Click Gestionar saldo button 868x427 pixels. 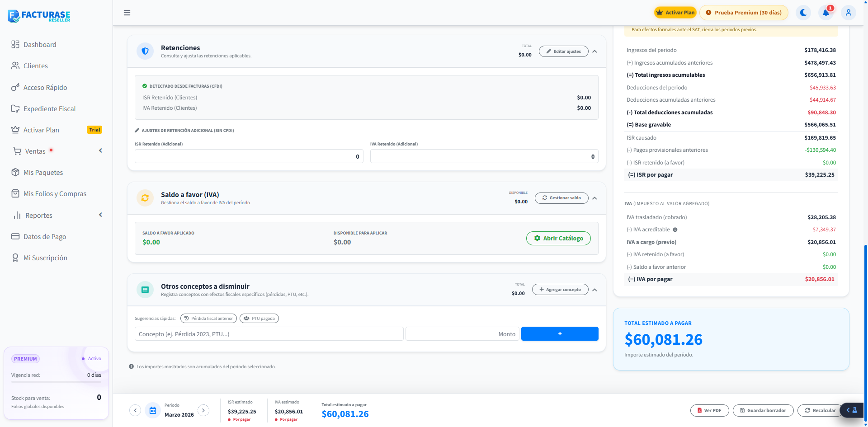pos(561,198)
